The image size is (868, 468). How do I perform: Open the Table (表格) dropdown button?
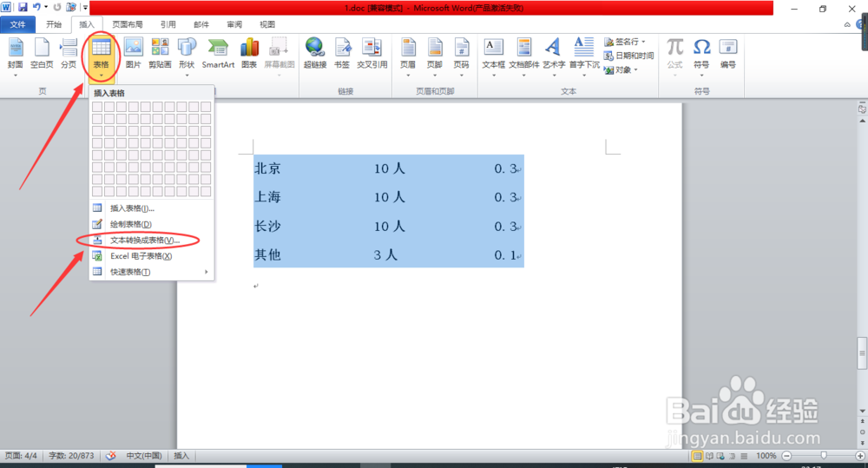[101, 56]
